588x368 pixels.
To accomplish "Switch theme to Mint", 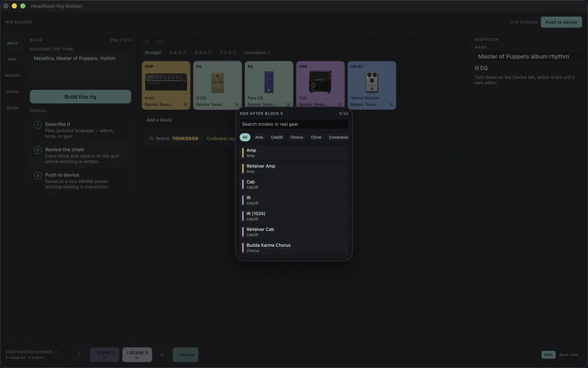I will point(549,355).
